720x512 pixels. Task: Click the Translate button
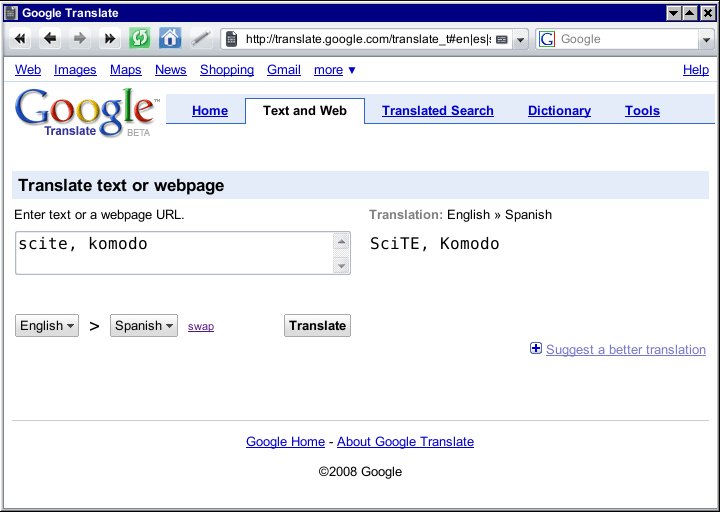[x=317, y=326]
